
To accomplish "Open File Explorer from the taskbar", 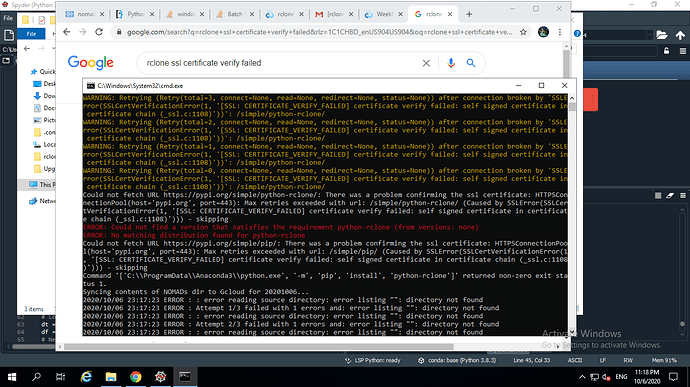I will [x=111, y=377].
